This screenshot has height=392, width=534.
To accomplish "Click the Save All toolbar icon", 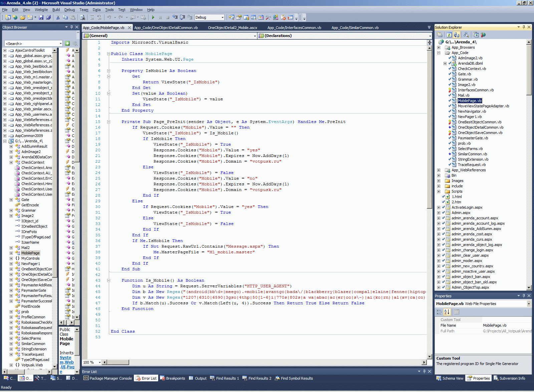I will pyautogui.click(x=48, y=17).
